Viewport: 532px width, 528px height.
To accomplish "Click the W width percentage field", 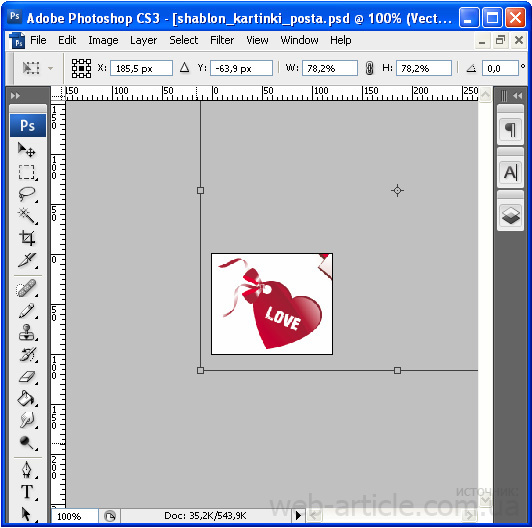I will point(330,68).
